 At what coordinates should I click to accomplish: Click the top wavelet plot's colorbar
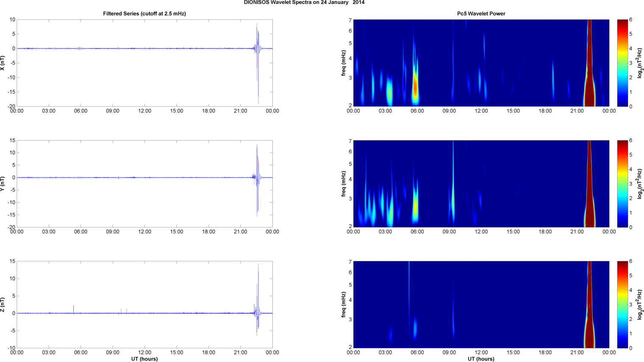[622, 63]
